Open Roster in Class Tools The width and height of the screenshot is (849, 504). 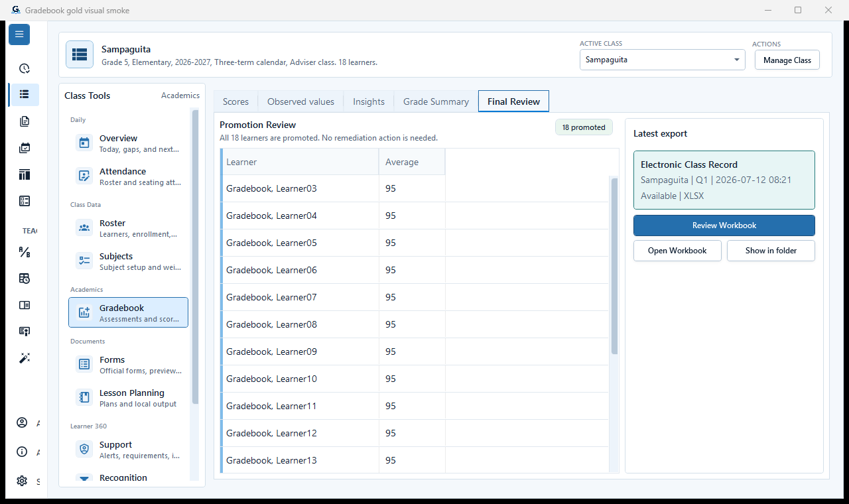(x=128, y=228)
